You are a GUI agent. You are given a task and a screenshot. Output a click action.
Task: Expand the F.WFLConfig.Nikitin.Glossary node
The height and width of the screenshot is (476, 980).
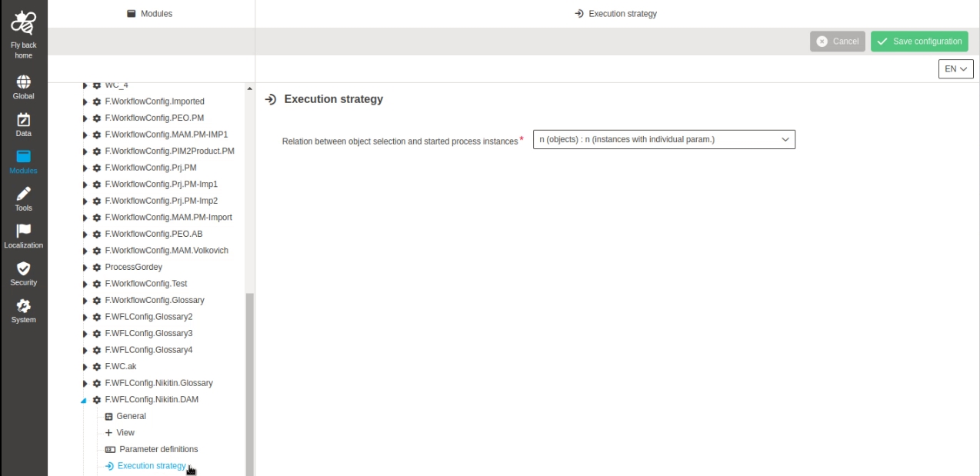pos(85,383)
